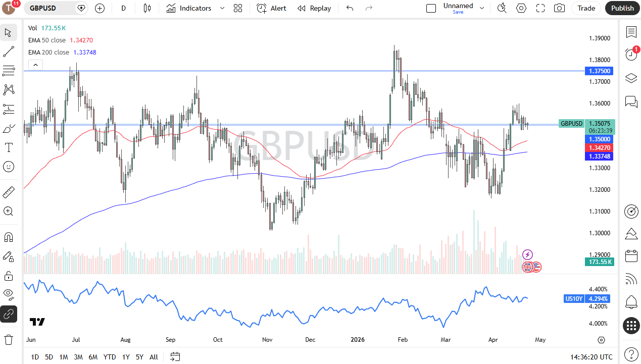Toggle lock all drawings
This screenshot has width=641, height=364.
point(9,276)
